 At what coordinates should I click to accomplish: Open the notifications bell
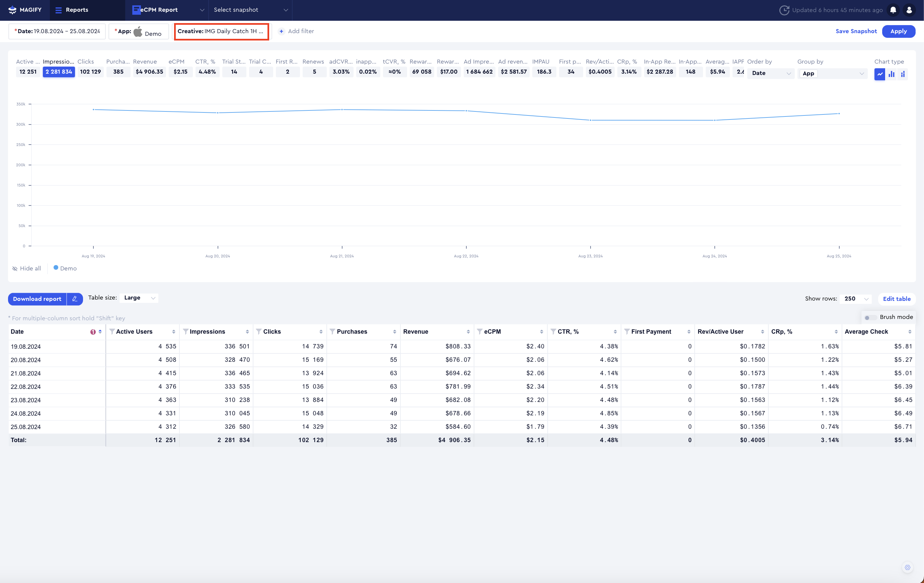coord(893,10)
